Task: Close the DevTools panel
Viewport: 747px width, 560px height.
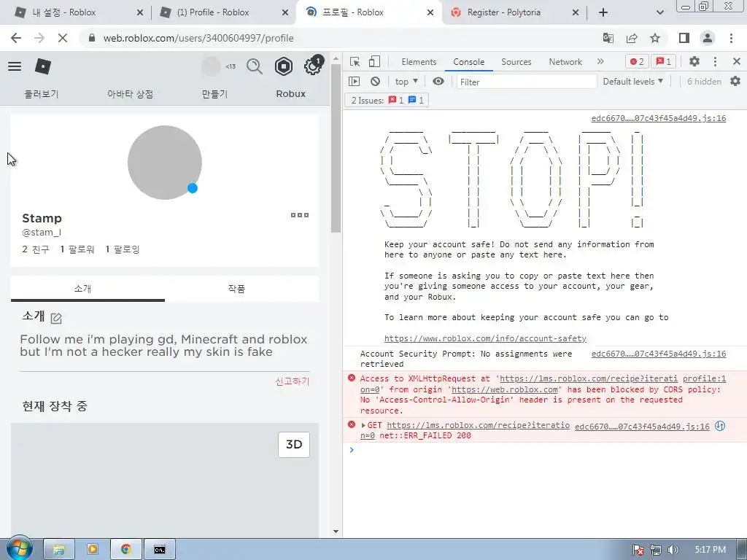Action: click(737, 61)
